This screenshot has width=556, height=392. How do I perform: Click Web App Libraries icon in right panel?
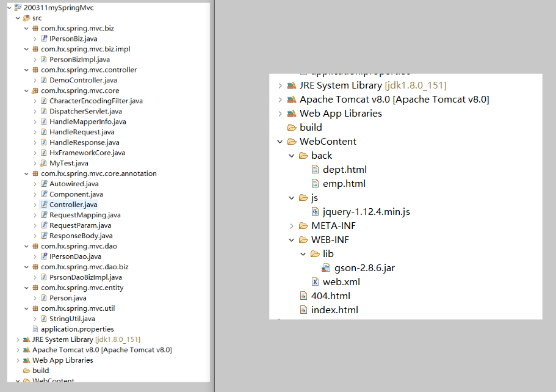[x=292, y=114]
